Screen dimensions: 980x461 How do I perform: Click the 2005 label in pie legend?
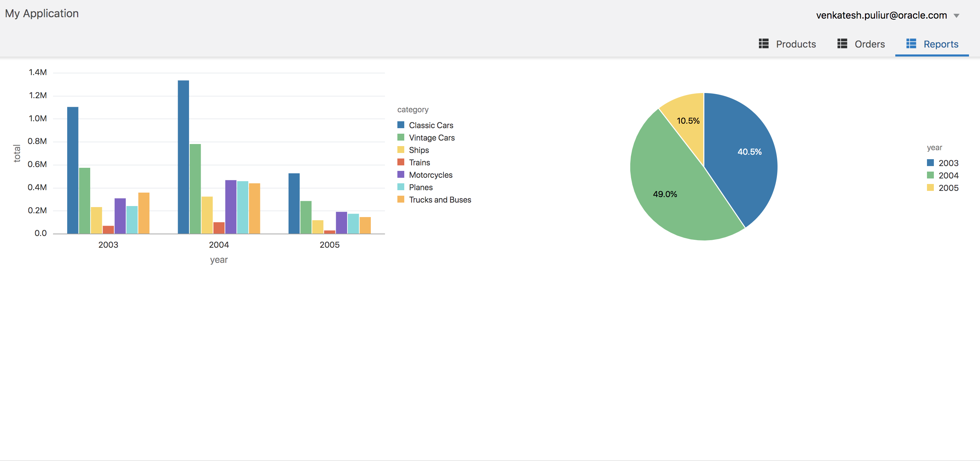point(948,188)
